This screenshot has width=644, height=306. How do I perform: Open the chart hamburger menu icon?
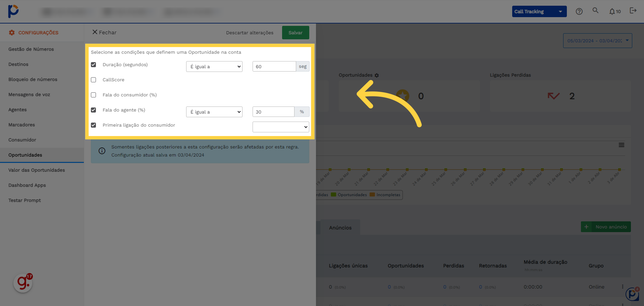click(x=622, y=145)
